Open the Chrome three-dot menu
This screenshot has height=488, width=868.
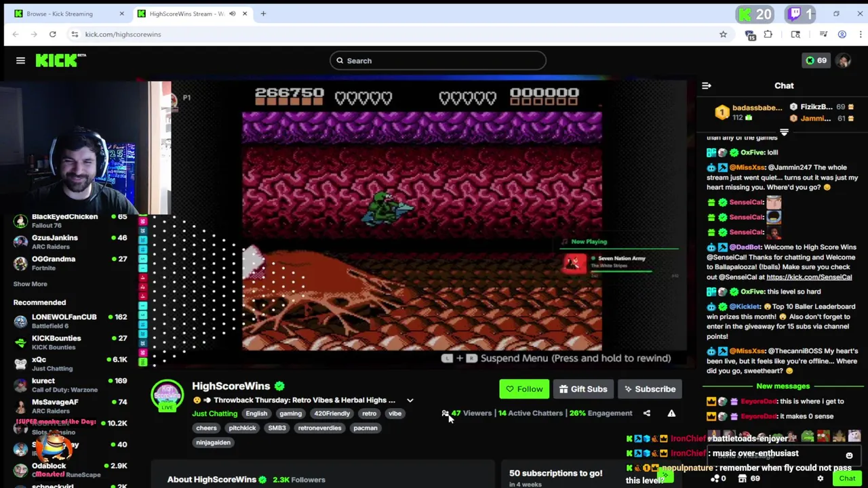pos(860,34)
